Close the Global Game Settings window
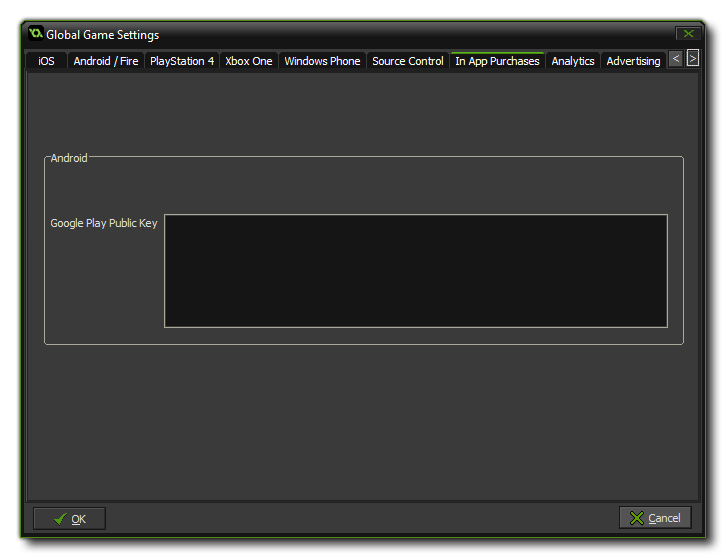The height and width of the screenshot is (558, 726). (x=687, y=34)
